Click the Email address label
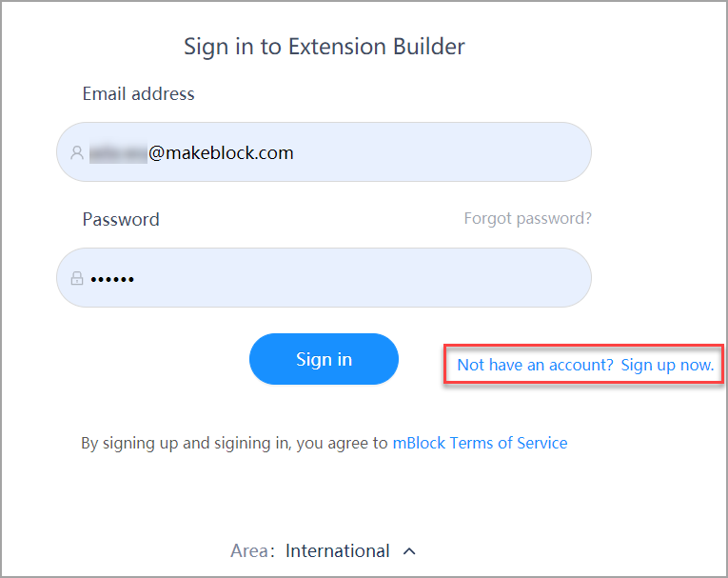This screenshot has height=578, width=728. (138, 94)
